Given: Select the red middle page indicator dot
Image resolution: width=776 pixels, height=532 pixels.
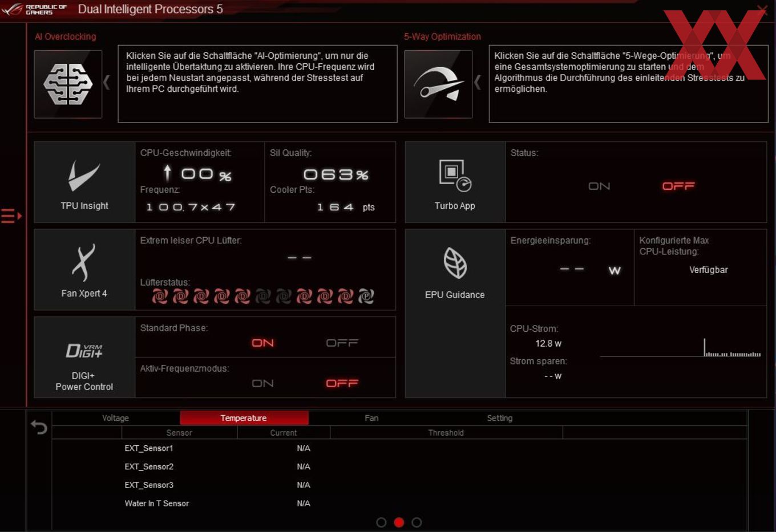Looking at the screenshot, I should coord(399,522).
